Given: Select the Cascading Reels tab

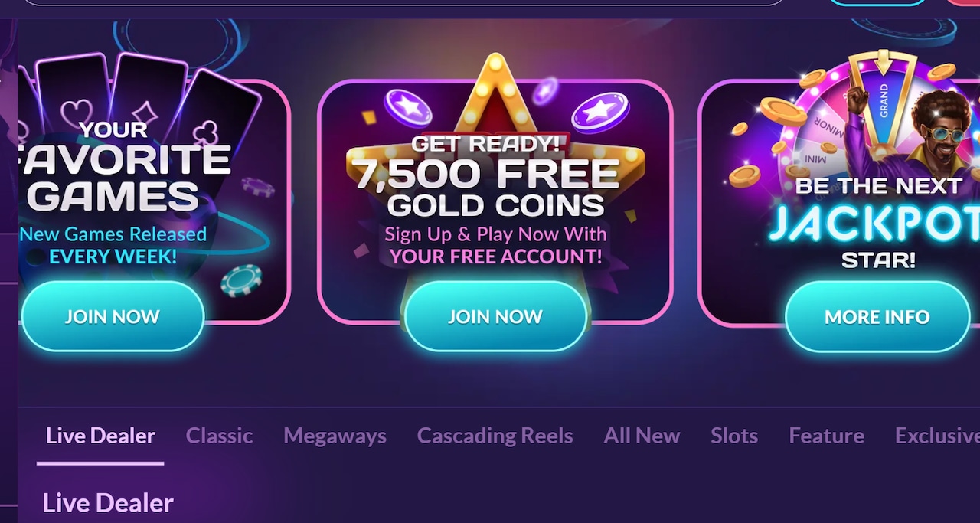Looking at the screenshot, I should click(x=495, y=436).
